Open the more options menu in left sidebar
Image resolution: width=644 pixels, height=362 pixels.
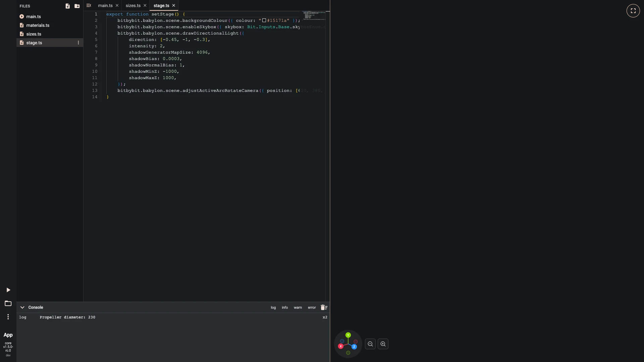pos(8,317)
